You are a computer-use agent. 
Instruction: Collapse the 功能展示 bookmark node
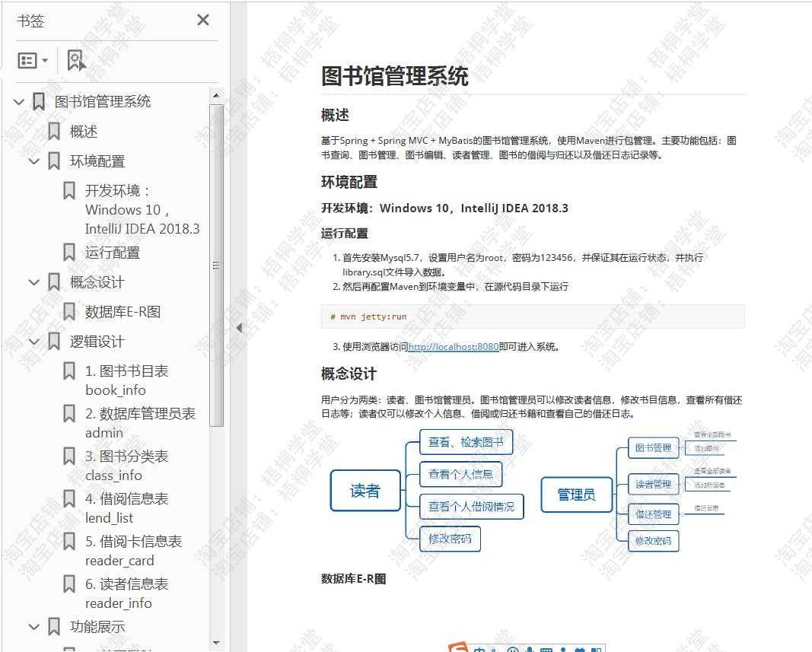34,627
